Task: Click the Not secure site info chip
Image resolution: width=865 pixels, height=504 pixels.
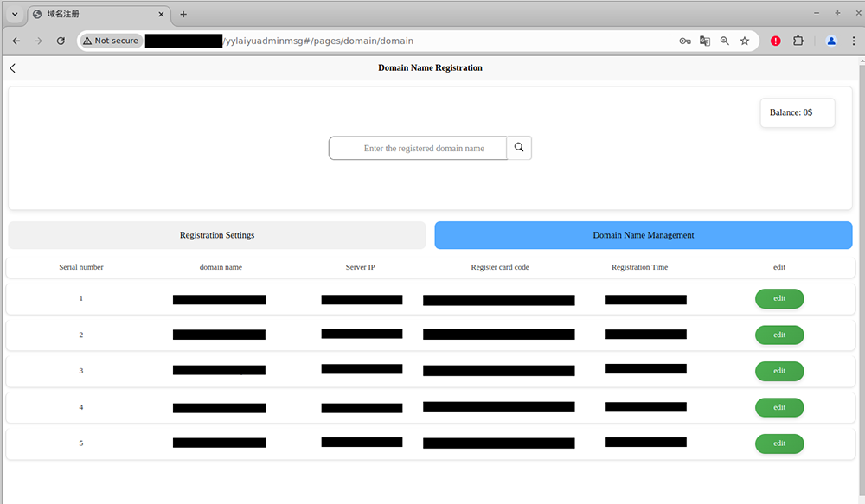Action: point(111,41)
